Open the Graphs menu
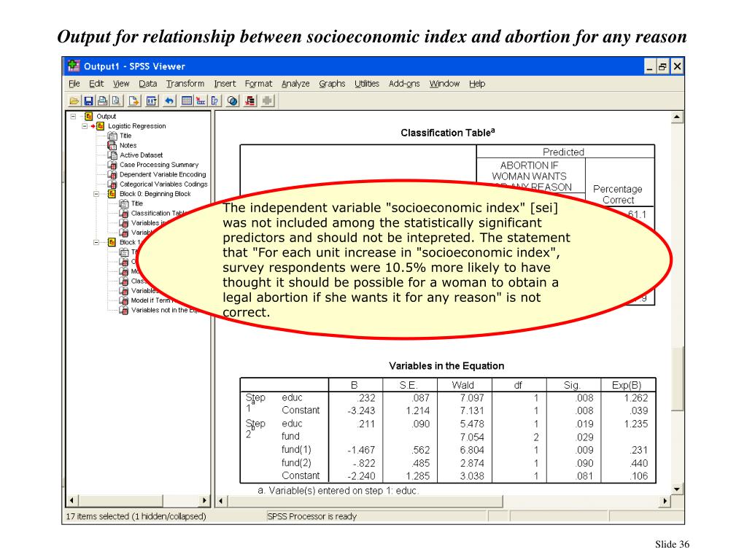747x560 pixels. pyautogui.click(x=332, y=84)
